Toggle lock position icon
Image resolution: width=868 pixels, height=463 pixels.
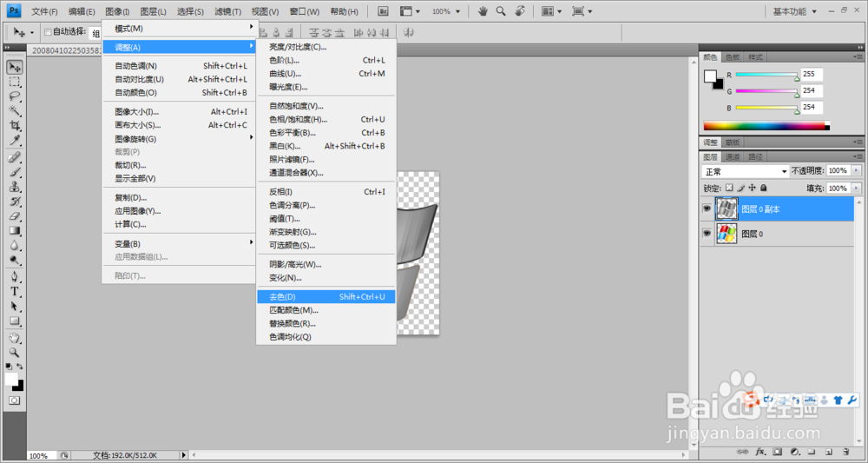point(752,188)
